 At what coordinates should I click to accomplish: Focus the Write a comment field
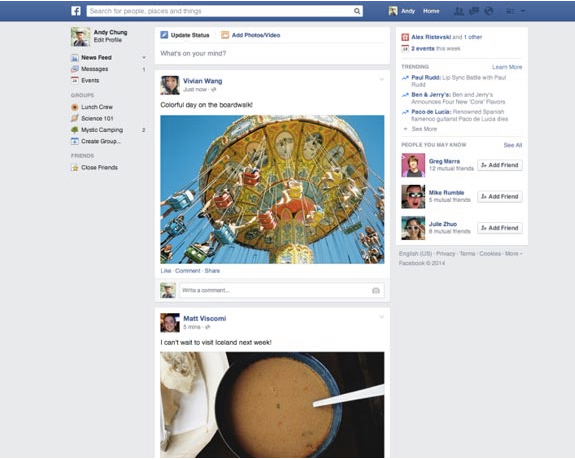[282, 290]
